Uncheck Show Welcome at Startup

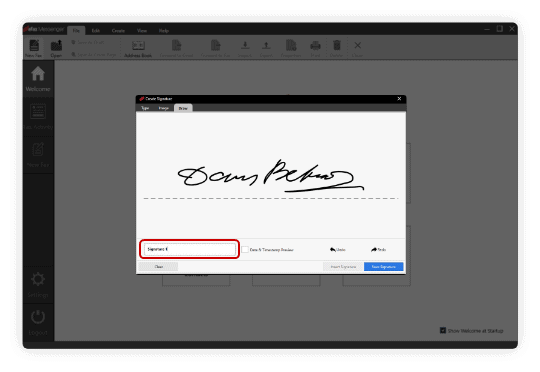443,330
